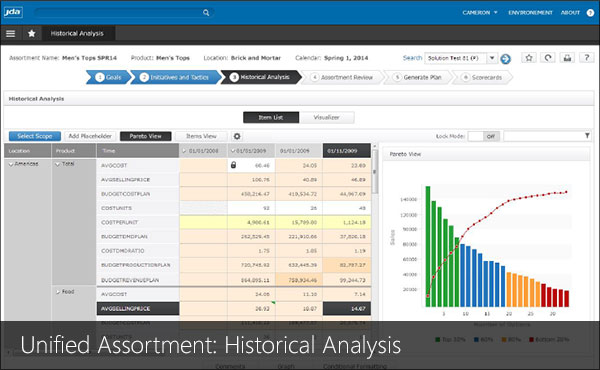
Task: Print the page using the printer icon
Action: 567,58
